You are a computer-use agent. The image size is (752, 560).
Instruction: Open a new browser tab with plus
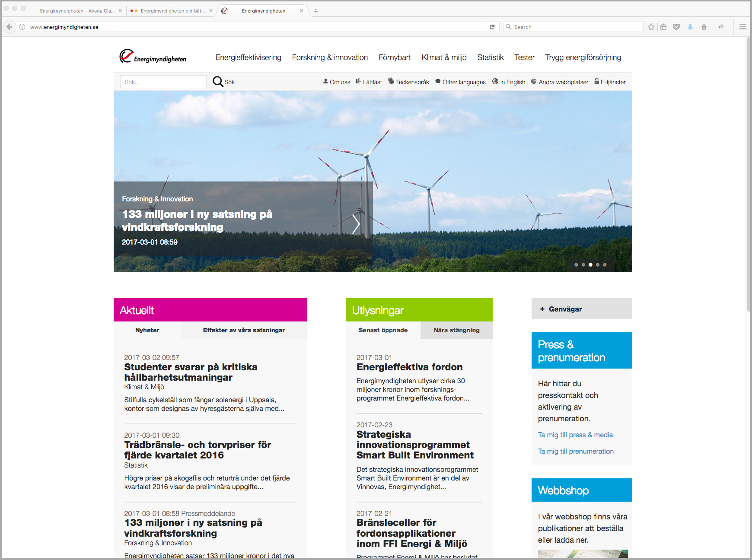[x=316, y=11]
